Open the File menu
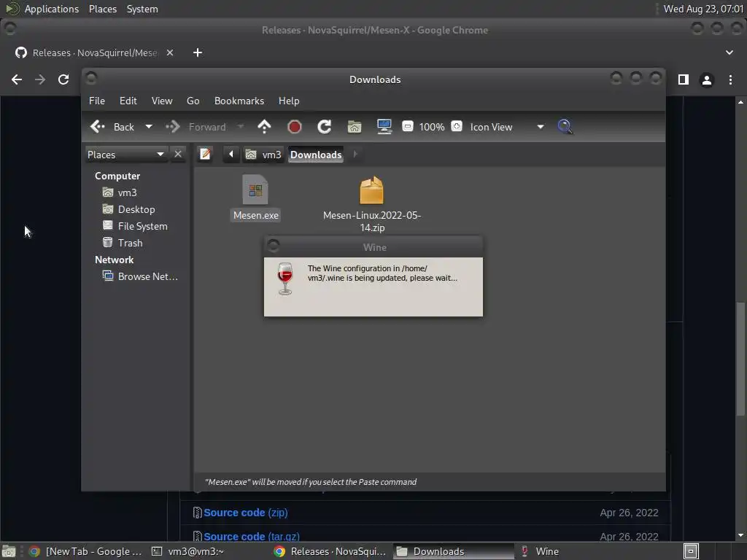 [x=97, y=101]
